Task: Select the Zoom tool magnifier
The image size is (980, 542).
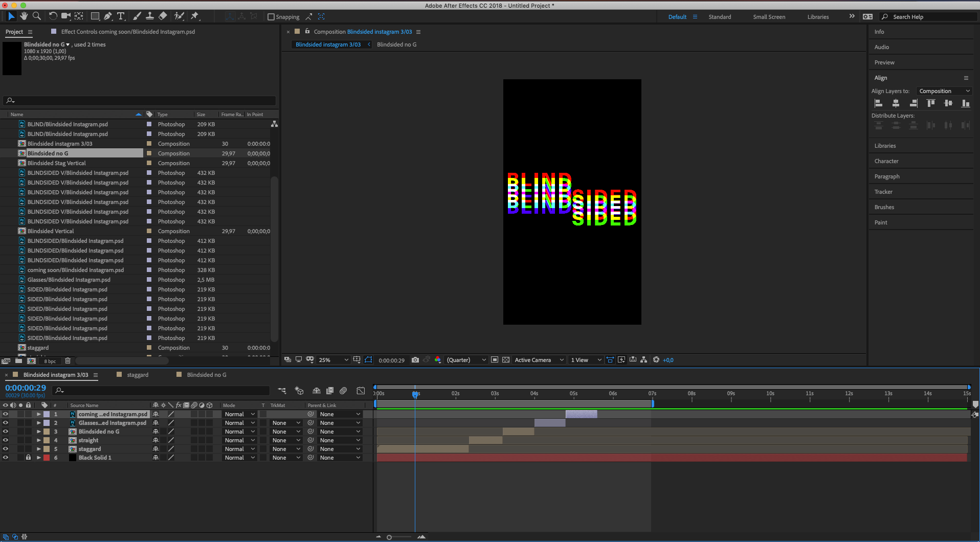Action: 37,16
